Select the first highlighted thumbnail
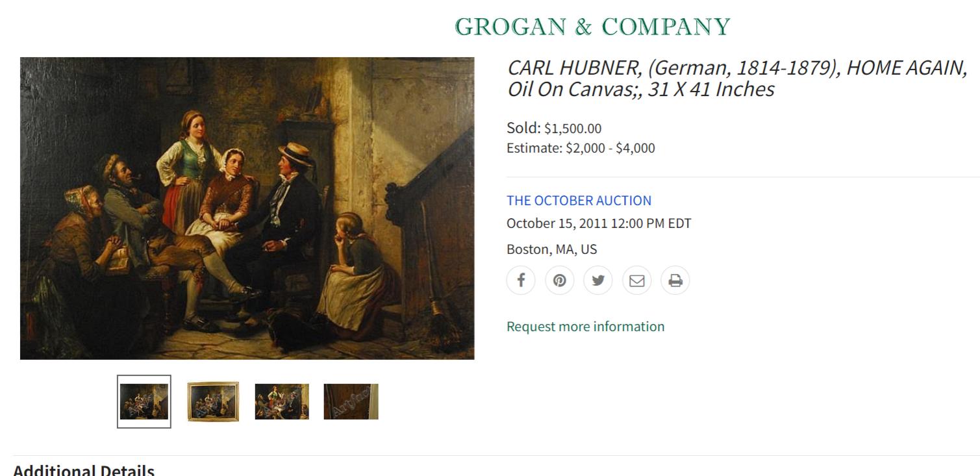980x476 pixels. (144, 401)
